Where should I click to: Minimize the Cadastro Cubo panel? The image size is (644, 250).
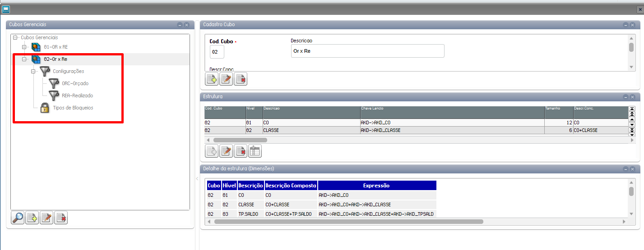(626, 25)
